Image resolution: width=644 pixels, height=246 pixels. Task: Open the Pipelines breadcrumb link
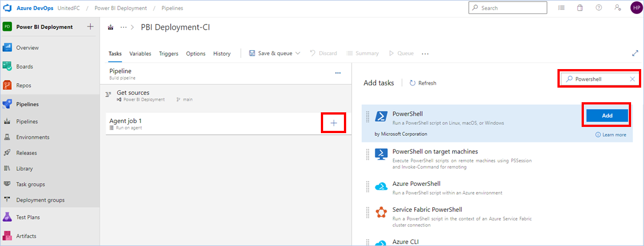click(x=172, y=8)
